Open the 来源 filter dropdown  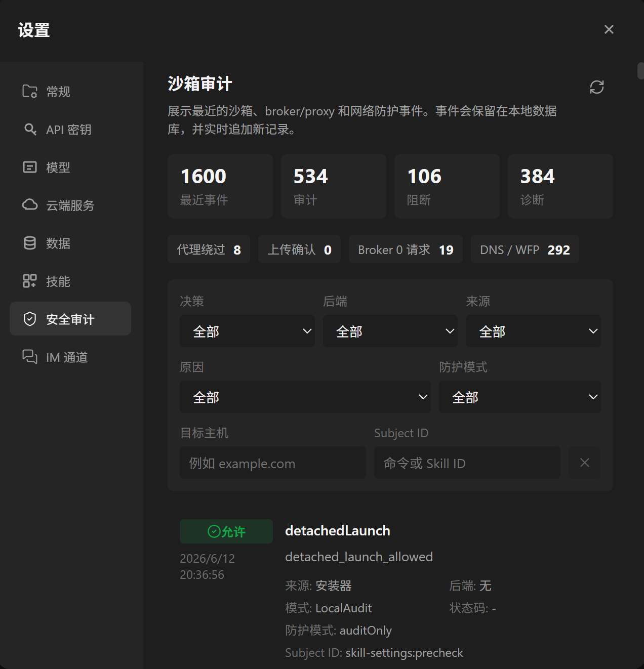pos(533,331)
